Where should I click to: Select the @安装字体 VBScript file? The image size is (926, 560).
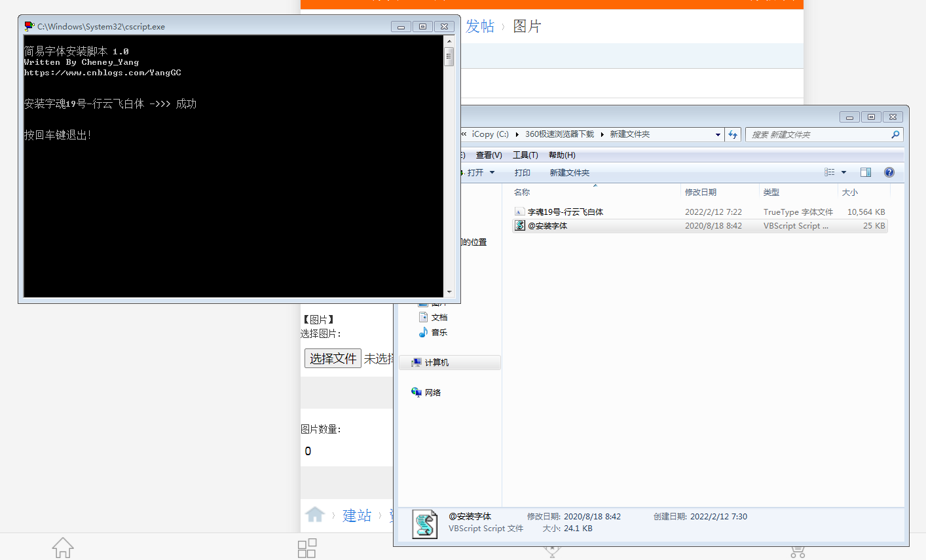(550, 225)
